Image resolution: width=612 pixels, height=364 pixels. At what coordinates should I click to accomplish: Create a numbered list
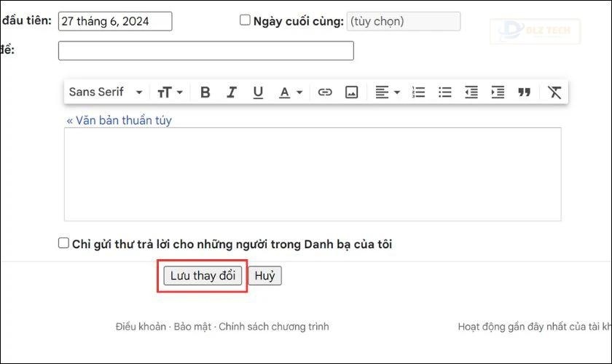(418, 92)
